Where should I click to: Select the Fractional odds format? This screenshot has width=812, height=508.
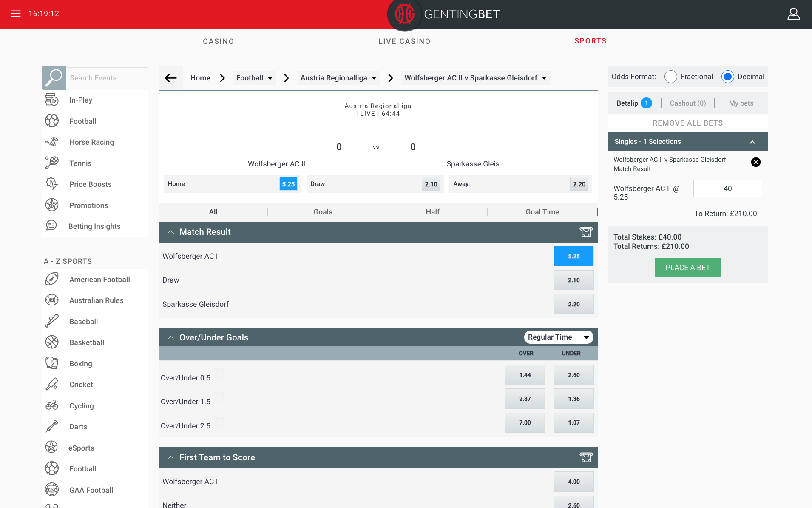(x=671, y=77)
